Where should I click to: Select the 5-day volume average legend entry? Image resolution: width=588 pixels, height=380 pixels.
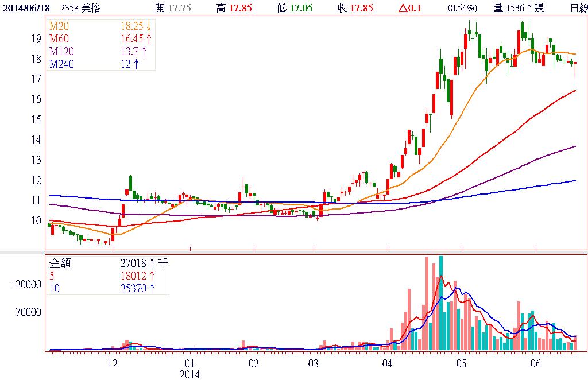click(x=52, y=276)
